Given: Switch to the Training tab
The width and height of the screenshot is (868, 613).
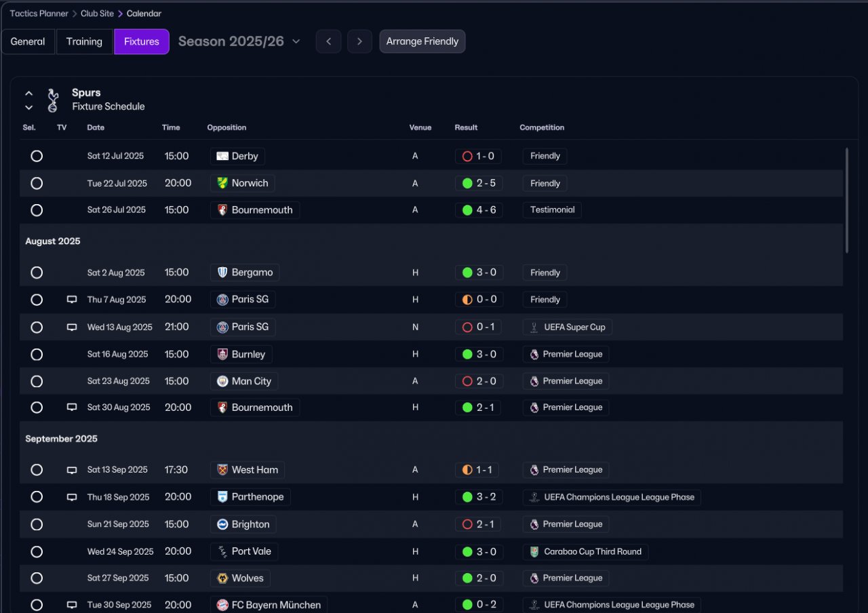Looking at the screenshot, I should (x=84, y=41).
